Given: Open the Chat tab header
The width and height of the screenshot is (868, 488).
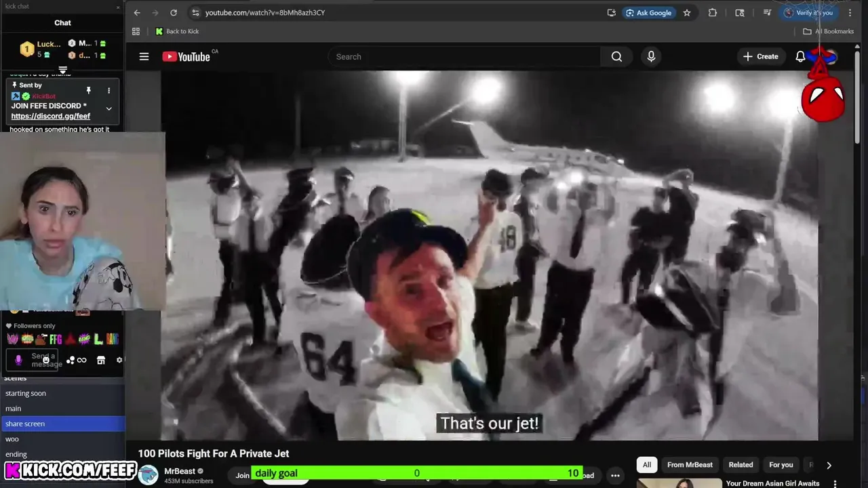Looking at the screenshot, I should (x=62, y=22).
